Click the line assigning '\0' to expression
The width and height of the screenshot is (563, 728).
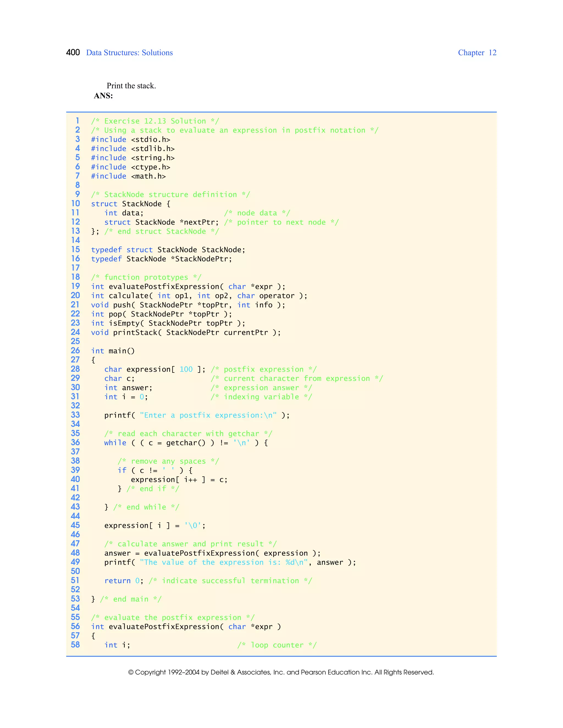click(155, 526)
